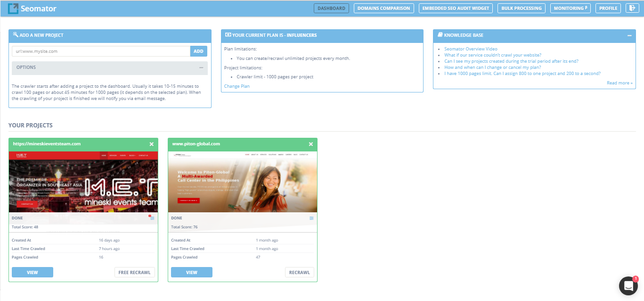Open the piton-global project menu icon
Viewport: 644px width, 301px height.
click(311, 218)
